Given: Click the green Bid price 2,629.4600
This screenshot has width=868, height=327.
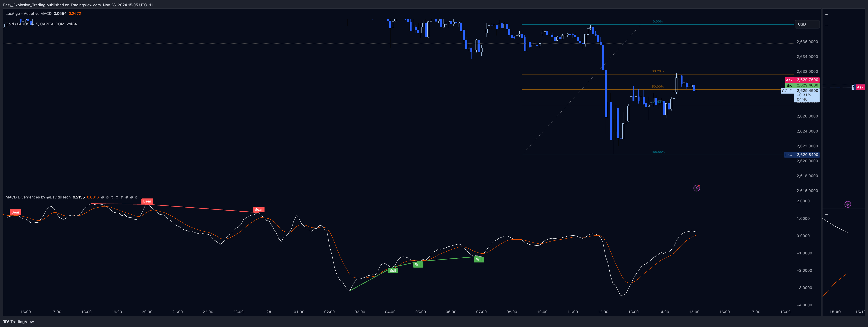Looking at the screenshot, I should tap(807, 85).
